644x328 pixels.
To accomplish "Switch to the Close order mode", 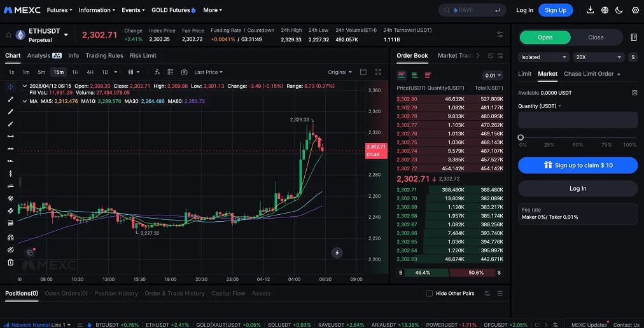I will pos(596,38).
